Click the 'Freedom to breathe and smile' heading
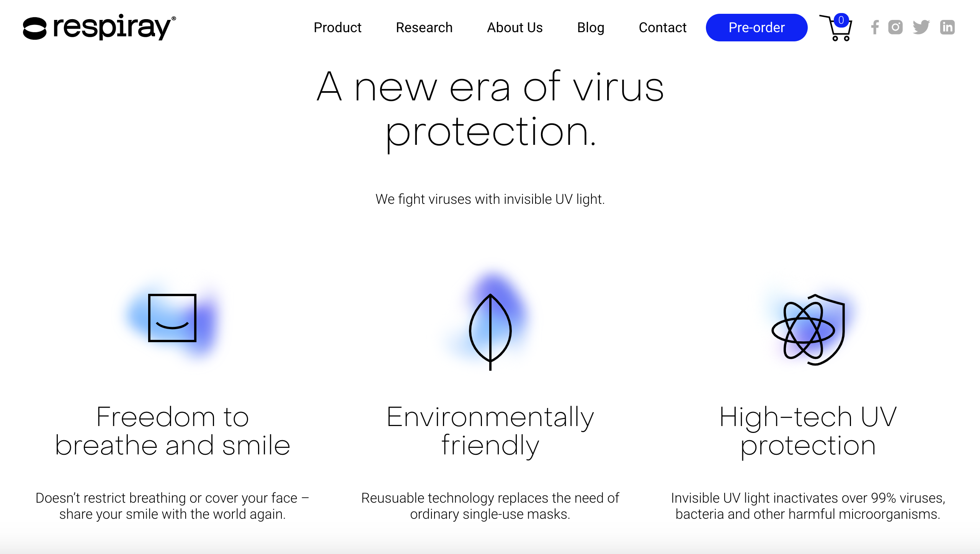The width and height of the screenshot is (980, 554). point(173,431)
